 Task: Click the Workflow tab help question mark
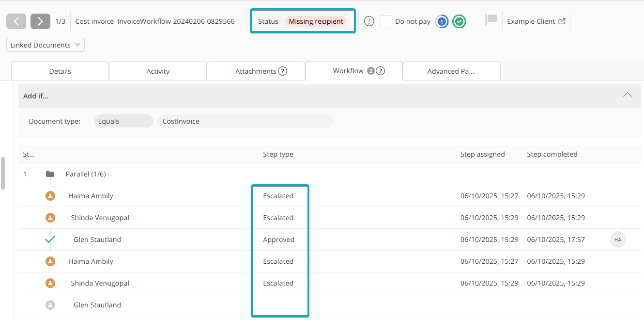tap(381, 71)
